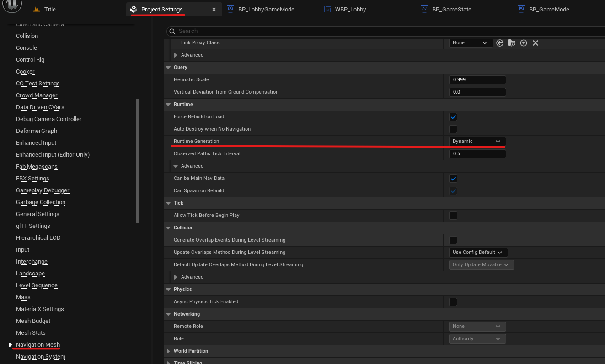
Task: Click the WBP_Lobby widget icon
Action: (x=327, y=9)
